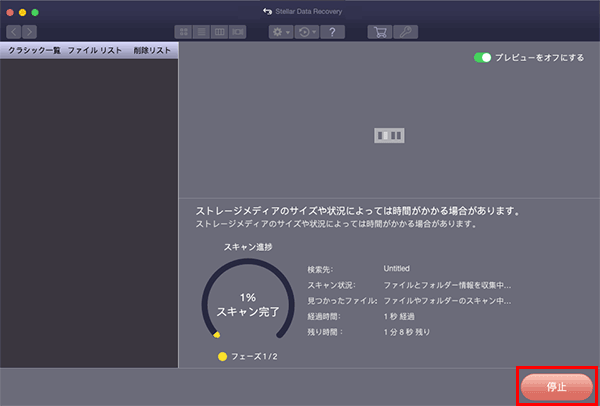The height and width of the screenshot is (406, 600).
Task: Click the 残り時間 label
Action: tap(325, 333)
